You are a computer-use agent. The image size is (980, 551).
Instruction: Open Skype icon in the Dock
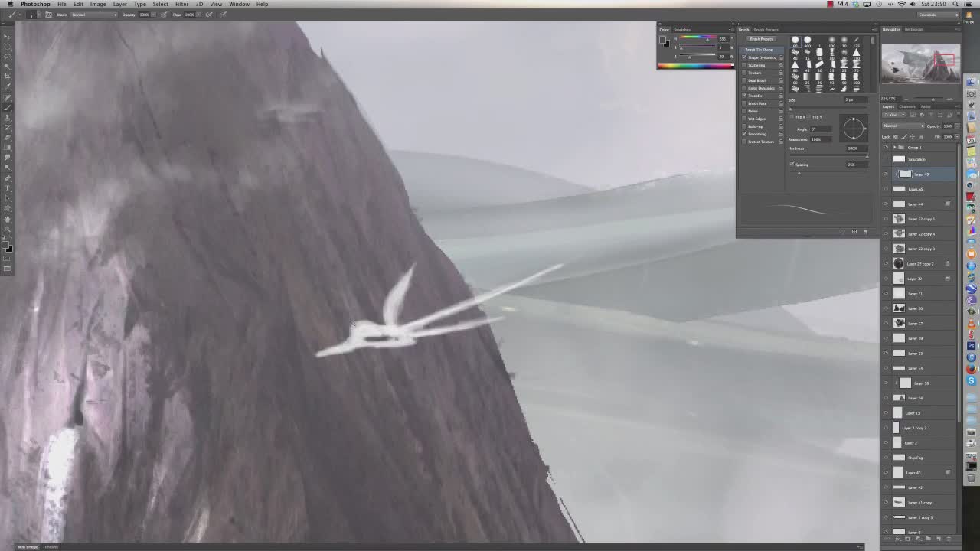pyautogui.click(x=972, y=380)
